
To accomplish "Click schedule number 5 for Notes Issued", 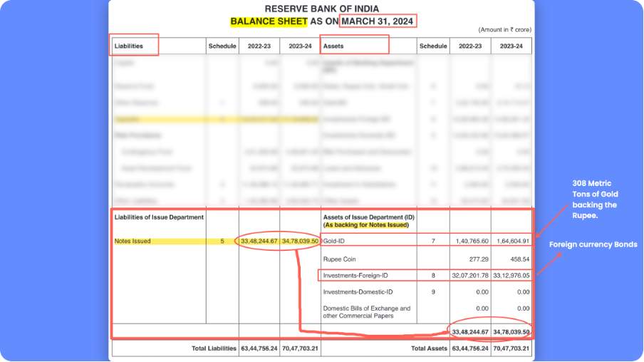I will click(222, 241).
